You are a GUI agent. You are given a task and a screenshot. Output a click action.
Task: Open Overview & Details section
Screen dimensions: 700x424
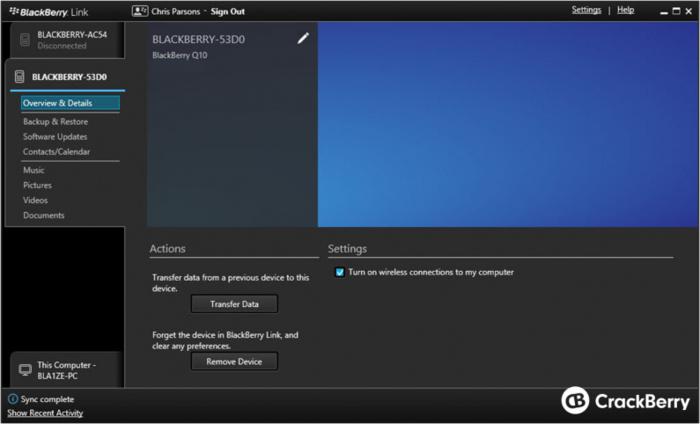(x=70, y=103)
